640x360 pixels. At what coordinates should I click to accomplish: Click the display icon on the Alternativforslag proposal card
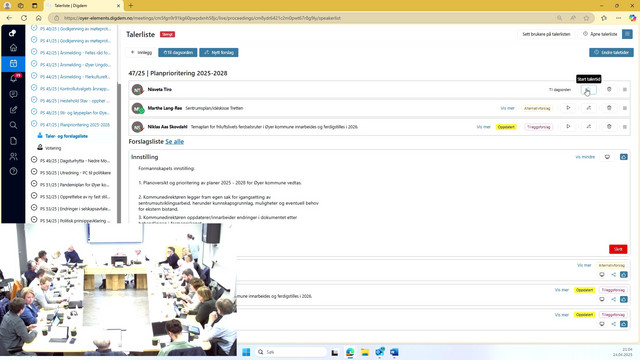pyautogui.click(x=602, y=275)
